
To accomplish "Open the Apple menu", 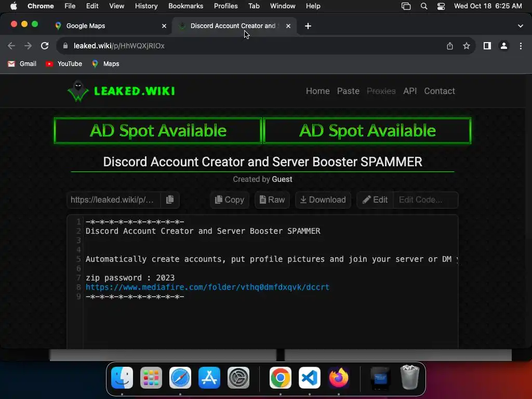I will [14, 6].
